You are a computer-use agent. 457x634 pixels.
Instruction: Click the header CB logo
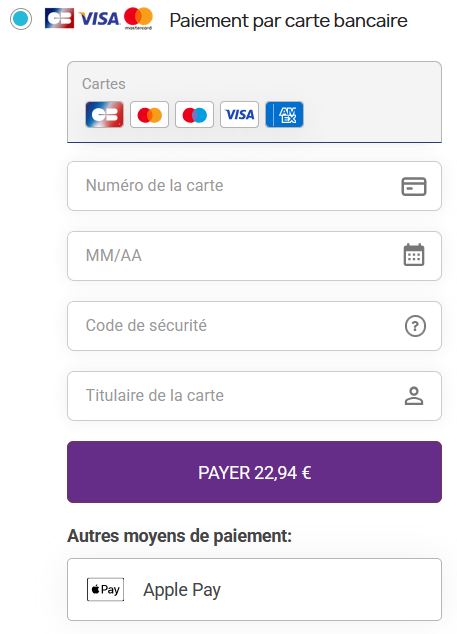pos(59,18)
